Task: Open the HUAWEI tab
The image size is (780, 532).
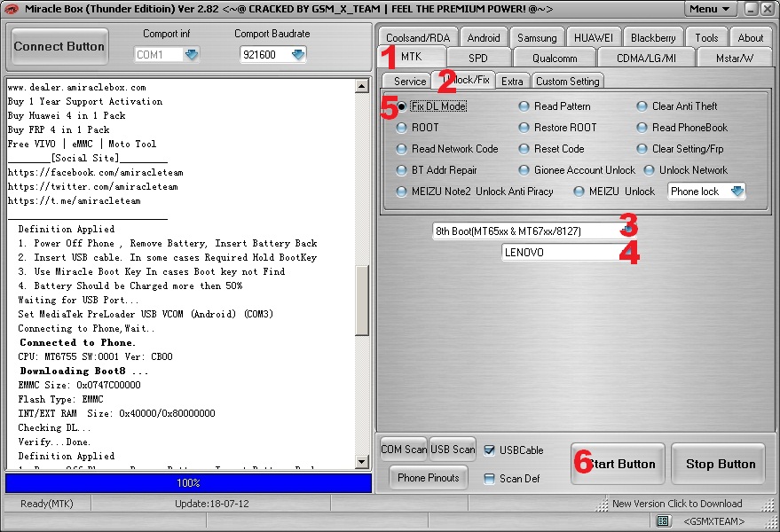Action: [594, 38]
